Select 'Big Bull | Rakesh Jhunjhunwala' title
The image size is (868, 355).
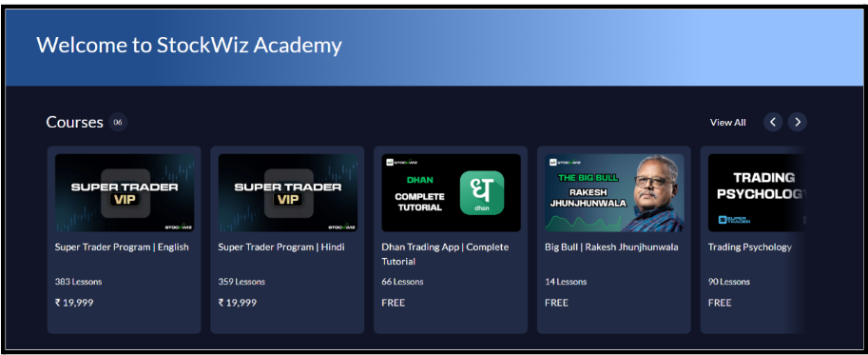[611, 247]
